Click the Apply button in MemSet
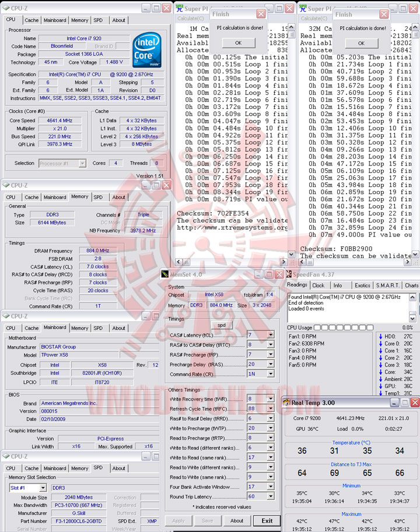The width and height of the screenshot is (420, 532). (178, 521)
